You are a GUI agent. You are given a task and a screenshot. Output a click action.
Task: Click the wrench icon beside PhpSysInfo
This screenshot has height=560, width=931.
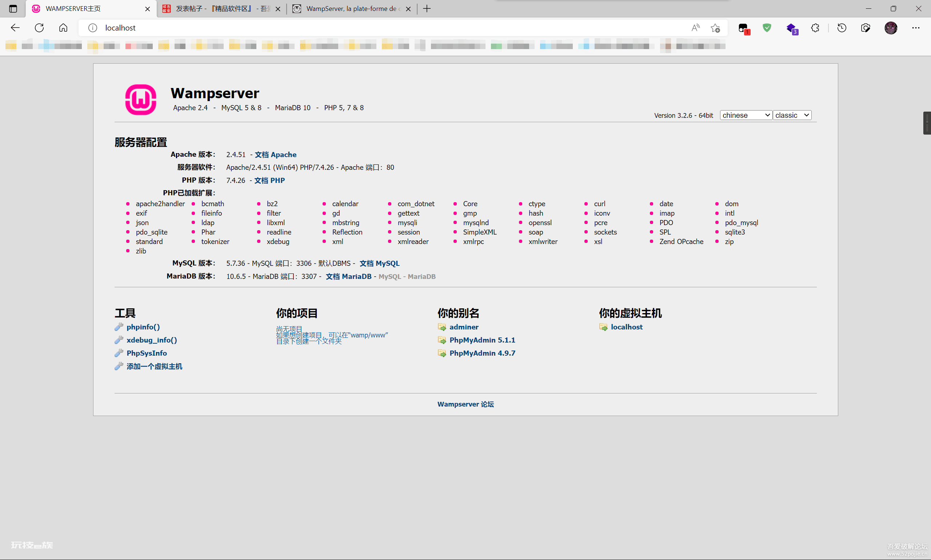point(119,353)
